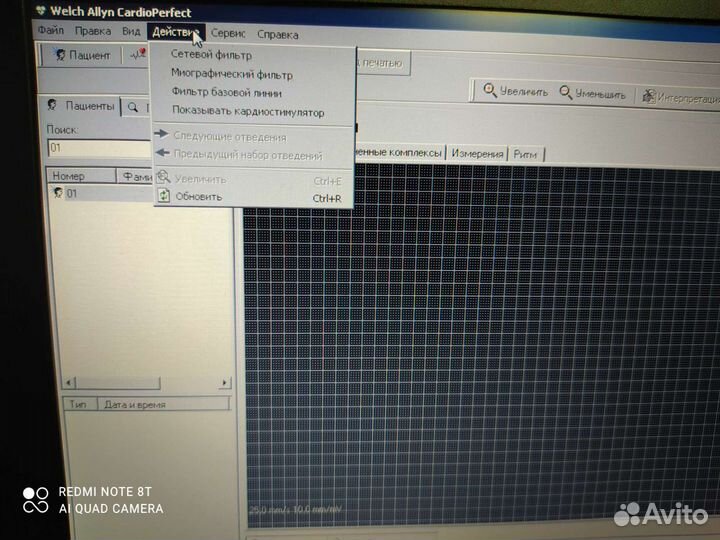Open the Справка menu
This screenshot has height=540, width=720.
277,35
